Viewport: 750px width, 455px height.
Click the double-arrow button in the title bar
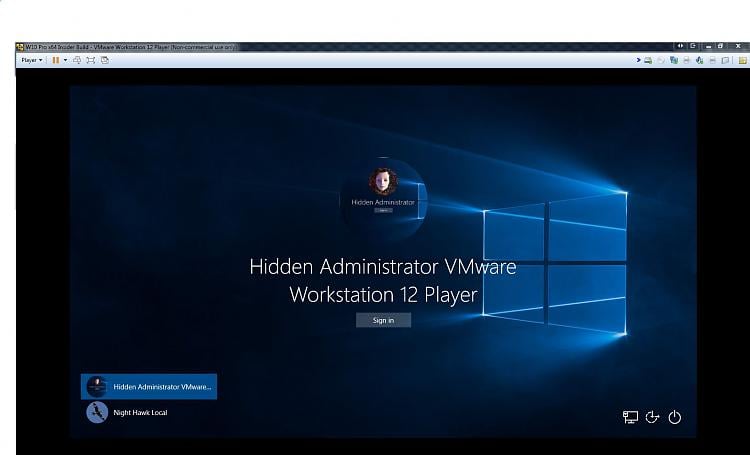click(680, 46)
